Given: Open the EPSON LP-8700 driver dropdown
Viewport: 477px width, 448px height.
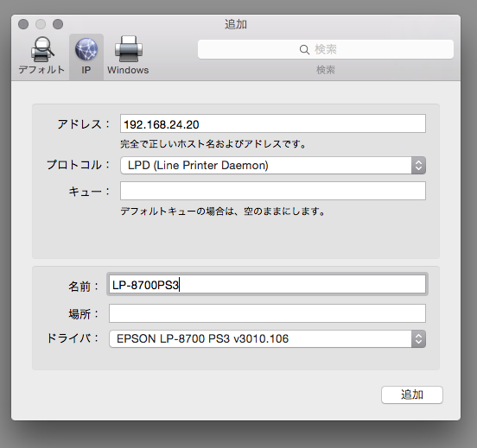Looking at the screenshot, I should (267, 339).
